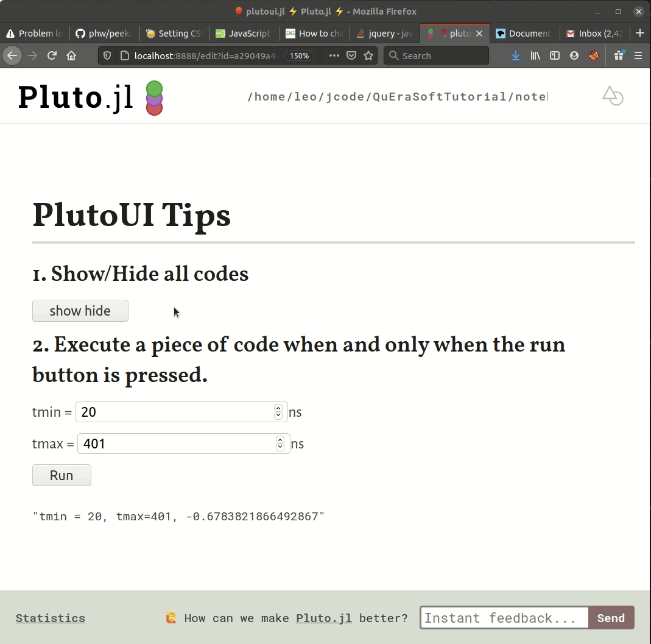The width and height of the screenshot is (651, 644).
Task: Click the Firefox back arrow button
Action: 12,55
